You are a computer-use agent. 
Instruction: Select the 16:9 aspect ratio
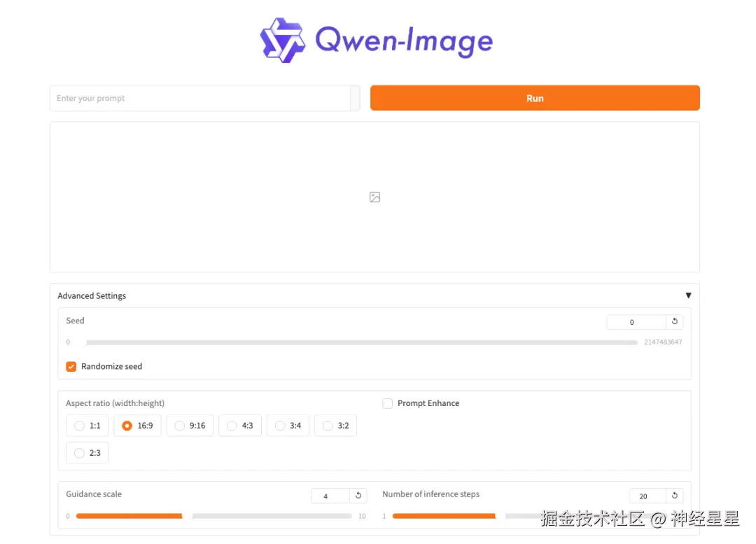pyautogui.click(x=137, y=426)
